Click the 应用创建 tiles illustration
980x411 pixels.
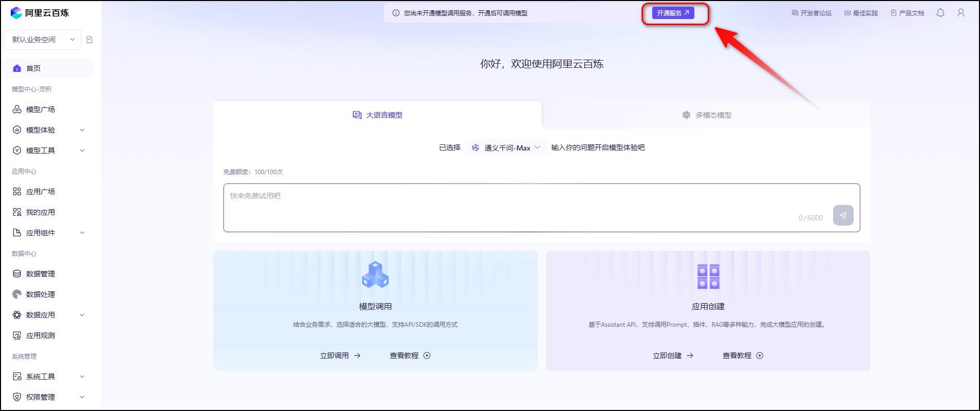coord(708,276)
